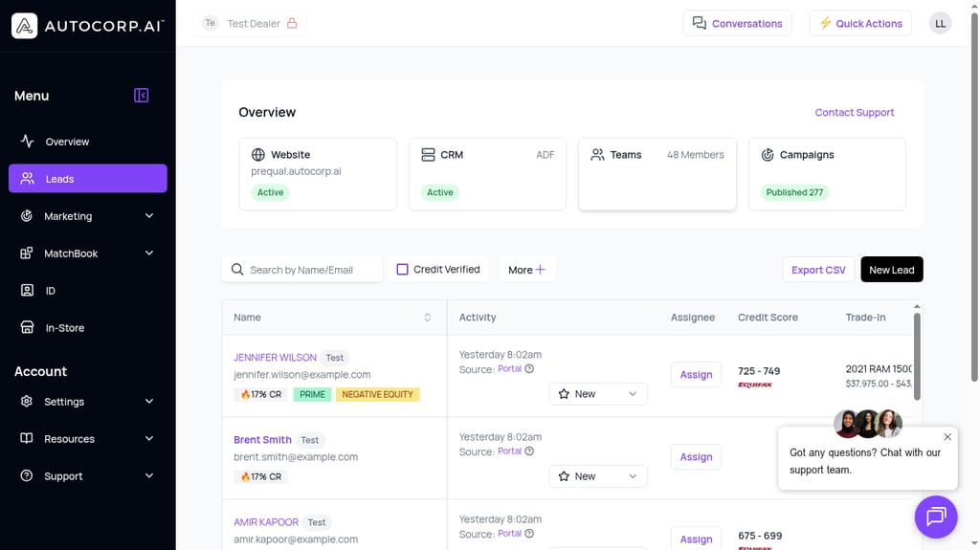This screenshot has width=980, height=550.
Task: Focus the Search by Name/Email field
Action: tap(301, 270)
